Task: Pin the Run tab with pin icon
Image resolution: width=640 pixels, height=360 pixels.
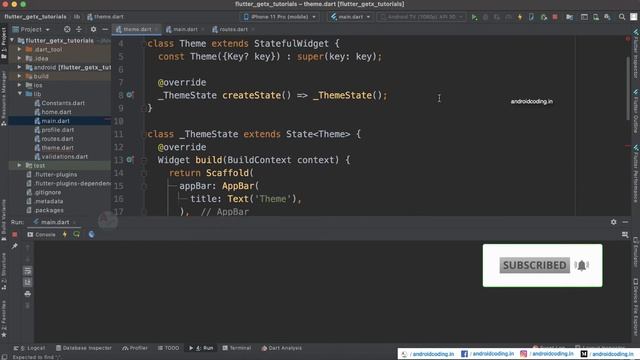Action: [15, 246]
